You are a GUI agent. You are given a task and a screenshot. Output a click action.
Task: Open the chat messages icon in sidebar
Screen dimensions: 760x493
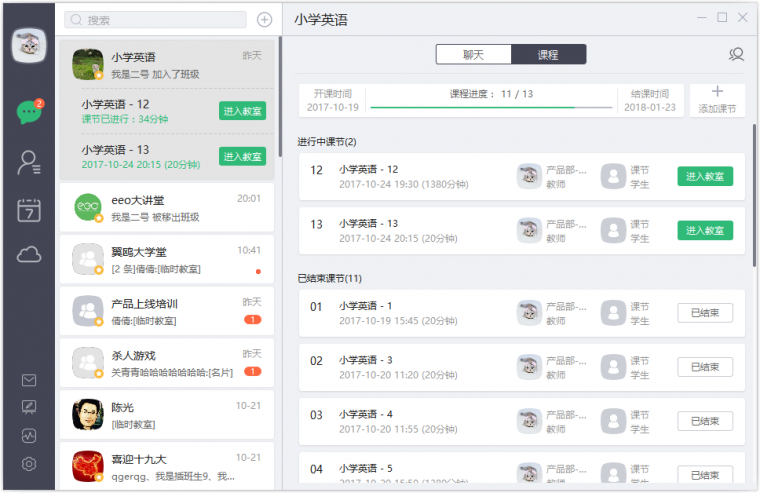[x=28, y=113]
